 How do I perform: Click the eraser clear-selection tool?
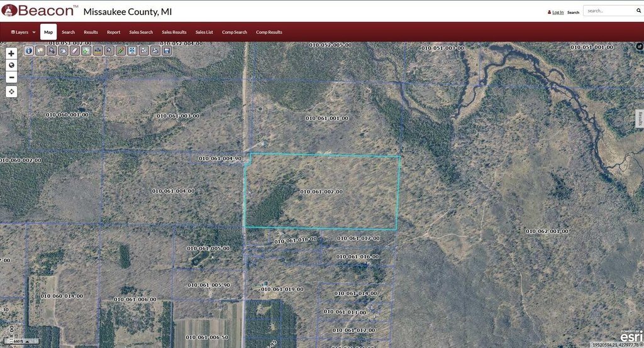coord(75,50)
